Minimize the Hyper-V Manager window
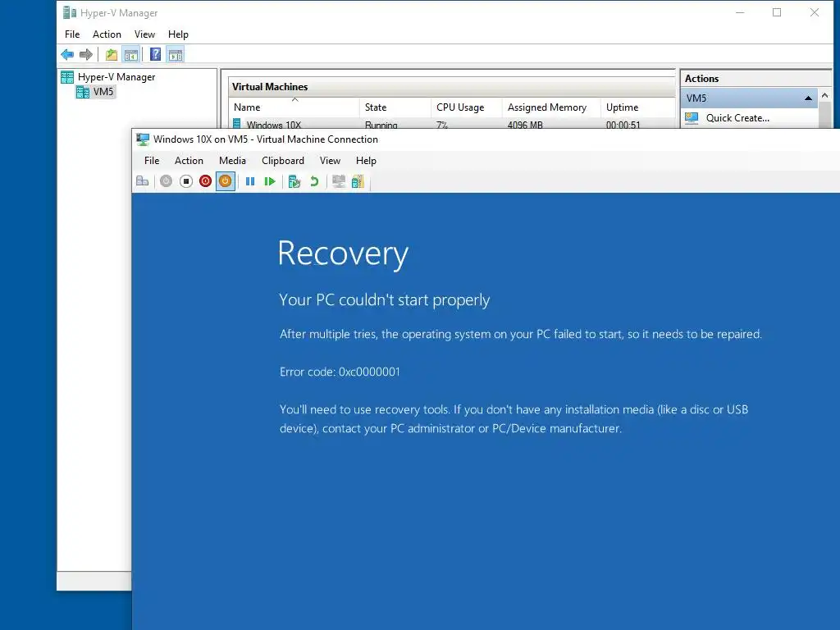 pyautogui.click(x=740, y=12)
